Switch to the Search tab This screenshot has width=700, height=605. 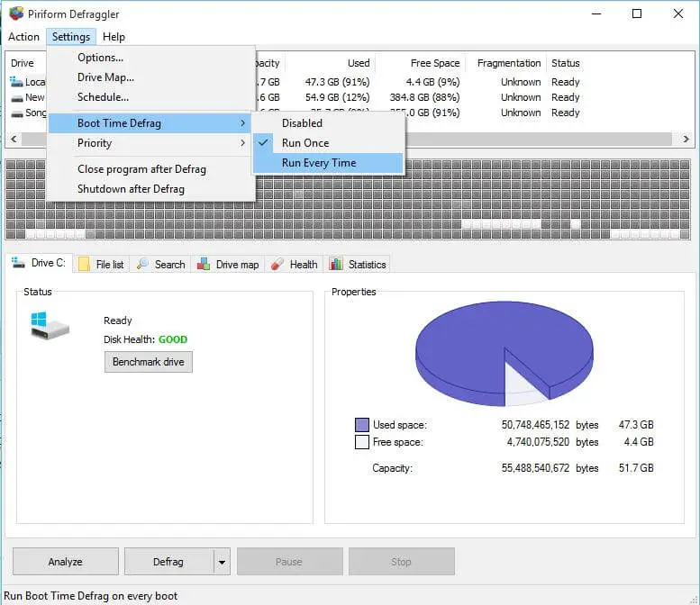[161, 264]
